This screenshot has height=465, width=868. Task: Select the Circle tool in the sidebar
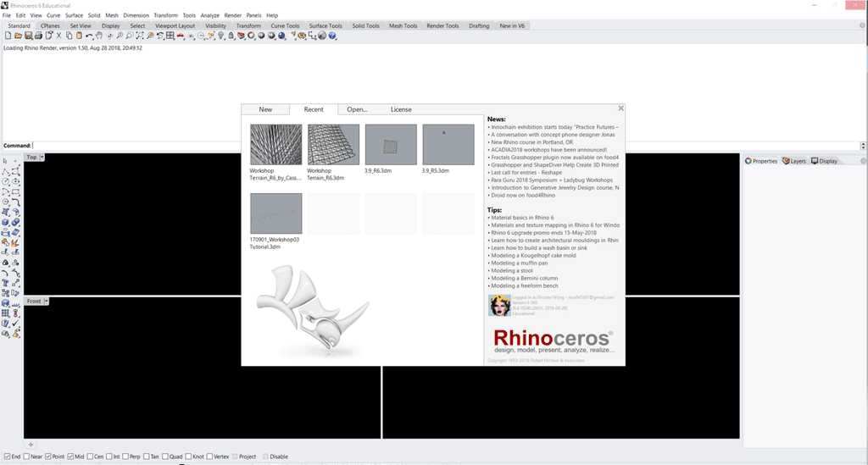[x=6, y=181]
